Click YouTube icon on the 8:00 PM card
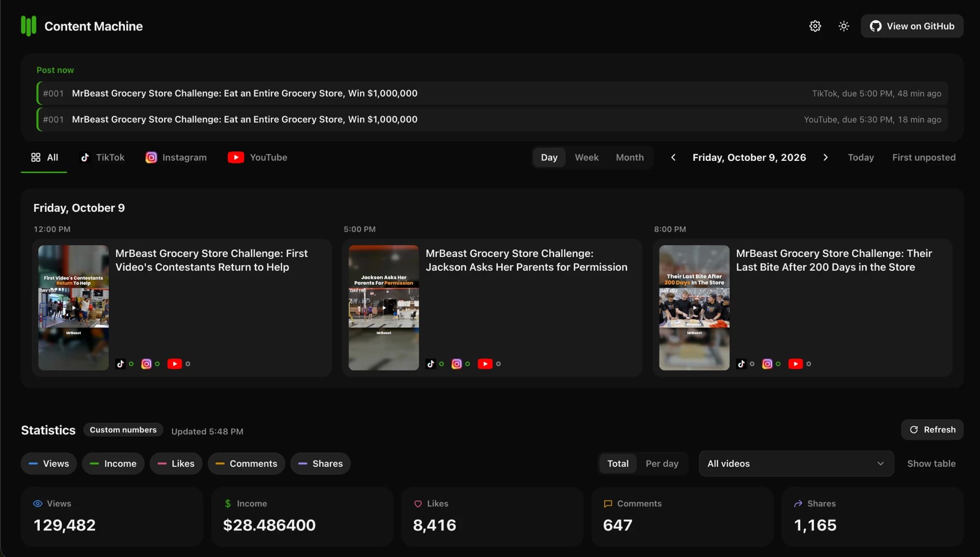This screenshot has height=557, width=980. (795, 364)
